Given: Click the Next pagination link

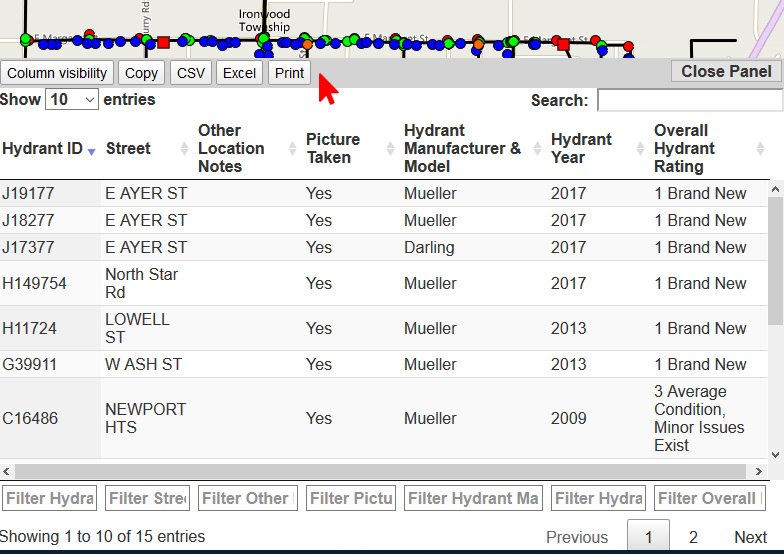Looking at the screenshot, I should [750, 537].
